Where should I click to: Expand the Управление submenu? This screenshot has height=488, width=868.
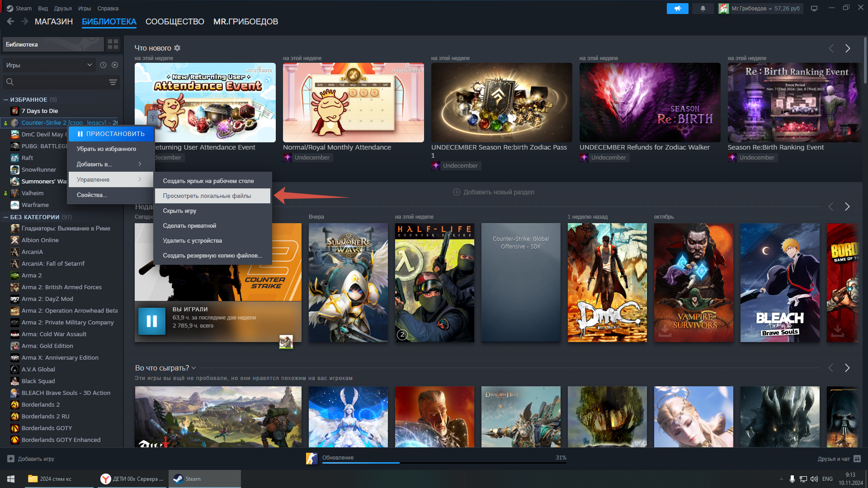[x=111, y=179]
